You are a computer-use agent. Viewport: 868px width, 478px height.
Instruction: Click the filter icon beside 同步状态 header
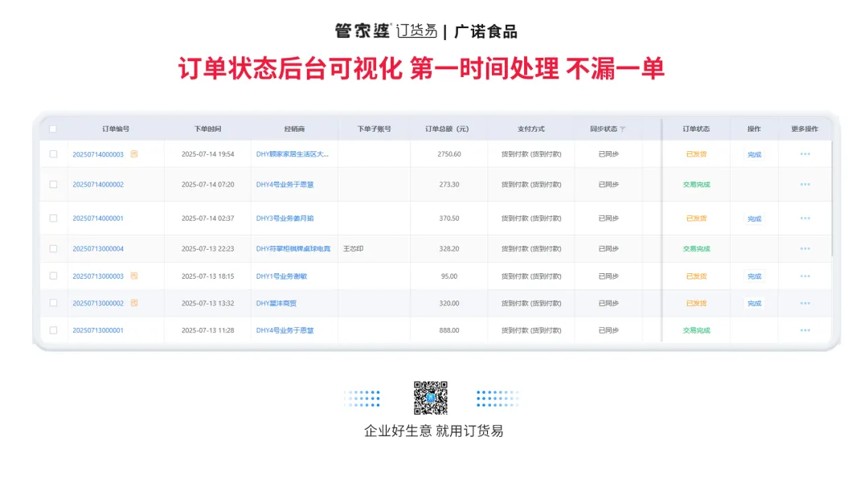623,129
